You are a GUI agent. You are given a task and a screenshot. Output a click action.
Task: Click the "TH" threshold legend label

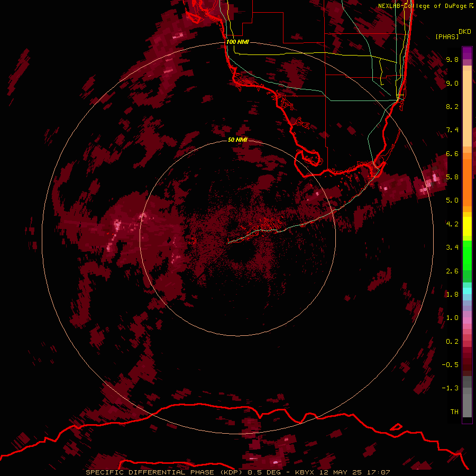coord(454,412)
